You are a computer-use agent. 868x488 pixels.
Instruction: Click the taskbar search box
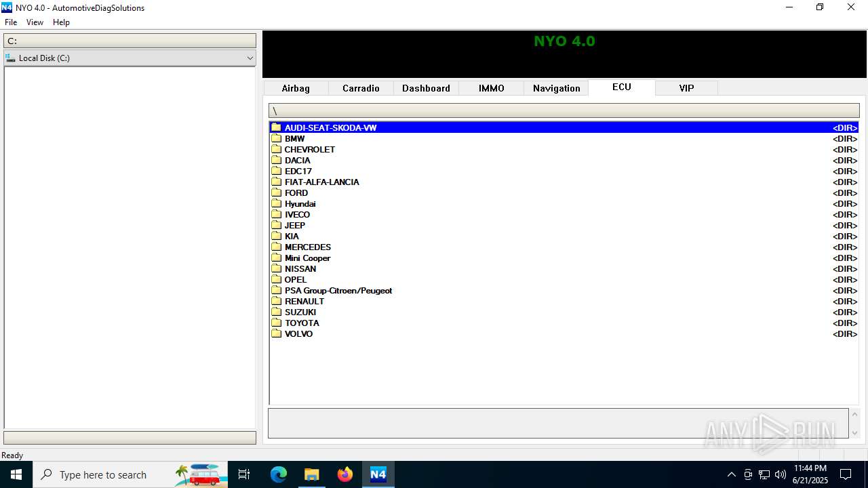130,474
